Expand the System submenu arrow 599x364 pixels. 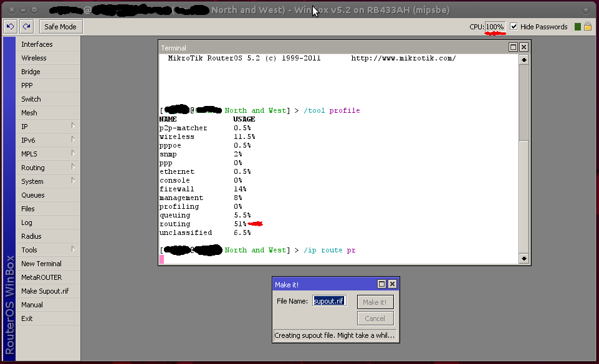[73, 181]
